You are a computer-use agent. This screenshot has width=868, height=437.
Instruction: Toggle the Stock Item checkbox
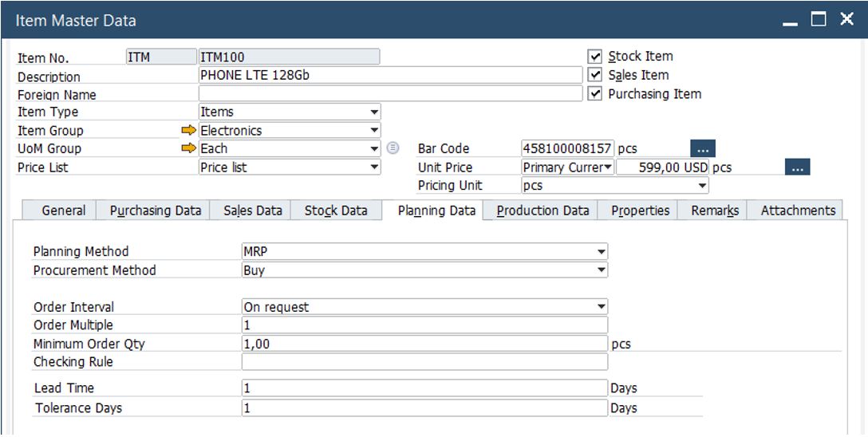click(x=594, y=57)
